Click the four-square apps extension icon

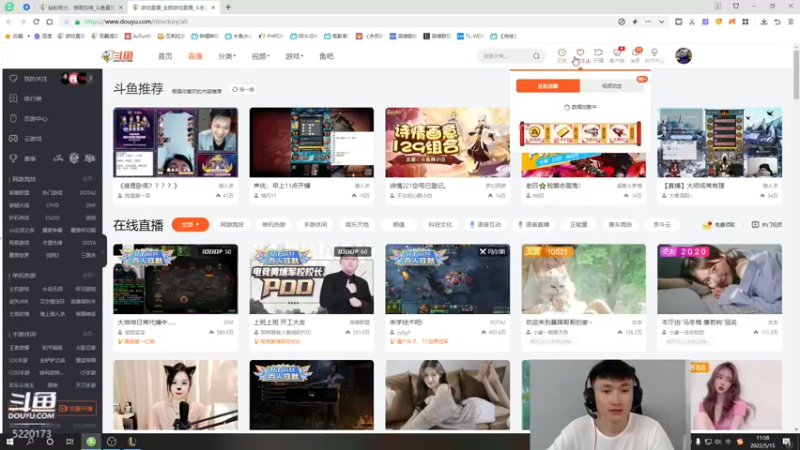(745, 21)
